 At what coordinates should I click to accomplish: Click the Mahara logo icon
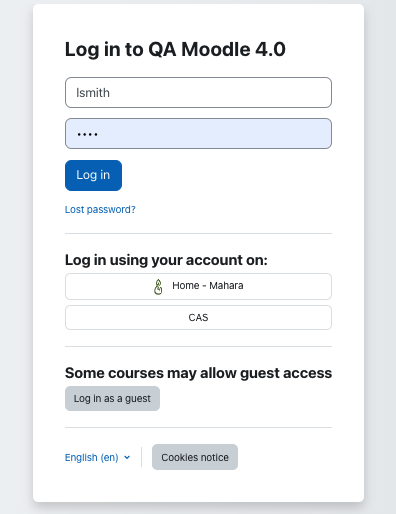(158, 287)
